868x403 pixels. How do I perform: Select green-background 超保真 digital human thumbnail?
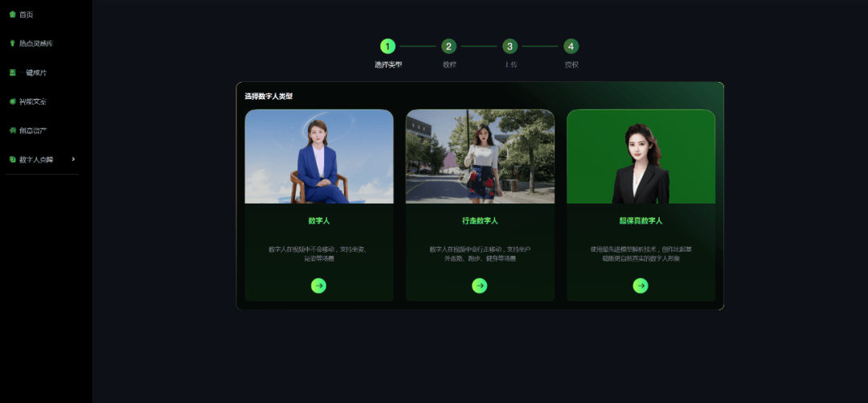pos(641,157)
